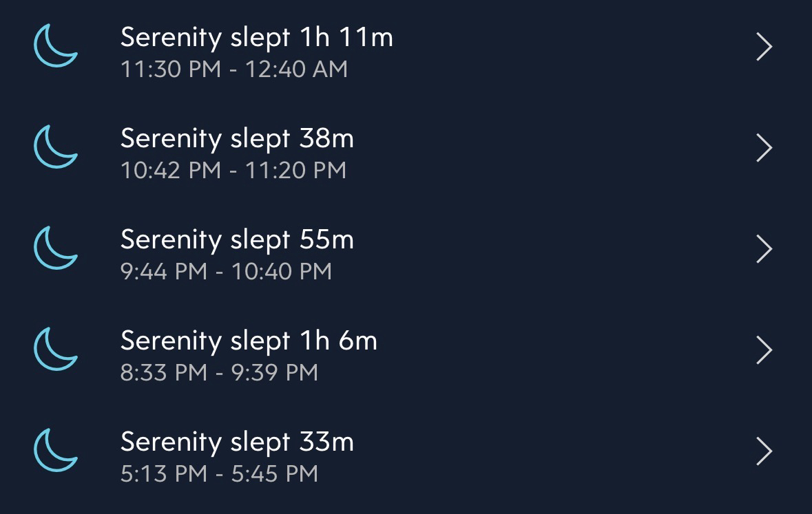This screenshot has width=812, height=514.
Task: Tap the chevron for the 55m sleep entry
Action: coord(764,249)
